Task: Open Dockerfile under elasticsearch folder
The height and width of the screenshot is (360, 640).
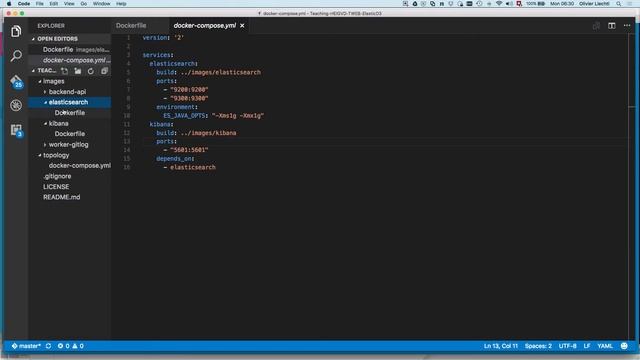Action: point(70,113)
